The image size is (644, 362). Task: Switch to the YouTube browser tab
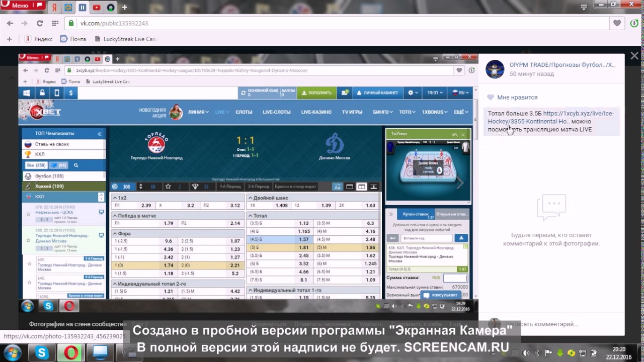[97, 8]
